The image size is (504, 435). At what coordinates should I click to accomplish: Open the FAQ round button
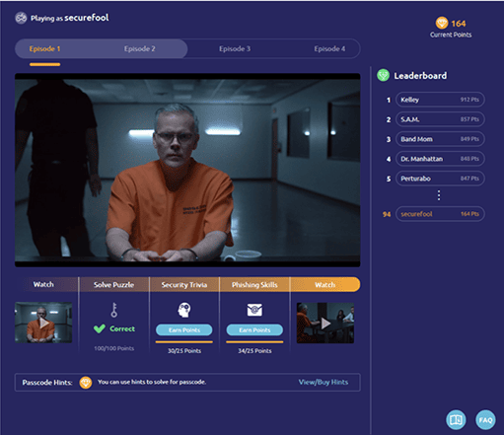485,420
